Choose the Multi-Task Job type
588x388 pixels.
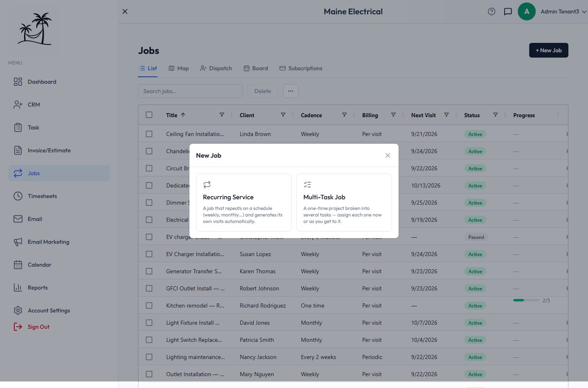pos(344,203)
